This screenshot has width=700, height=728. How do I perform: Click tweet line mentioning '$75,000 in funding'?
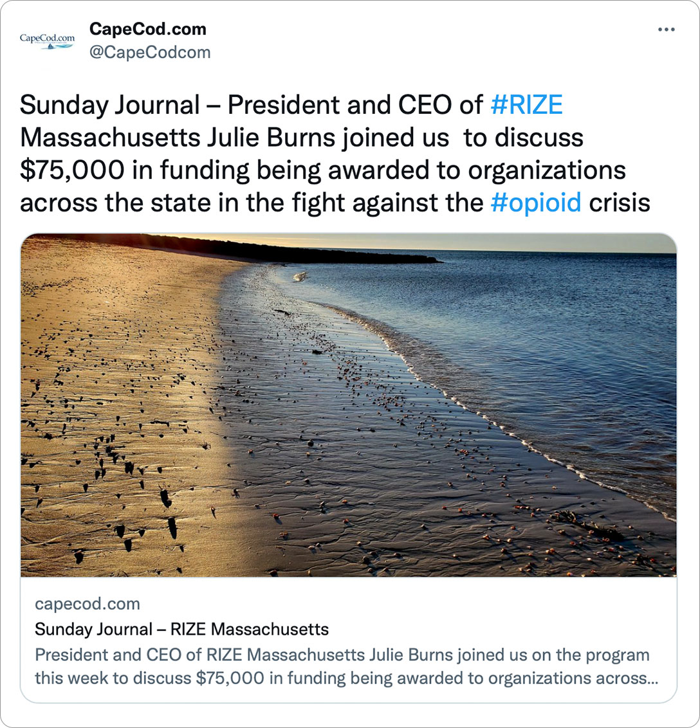(323, 170)
